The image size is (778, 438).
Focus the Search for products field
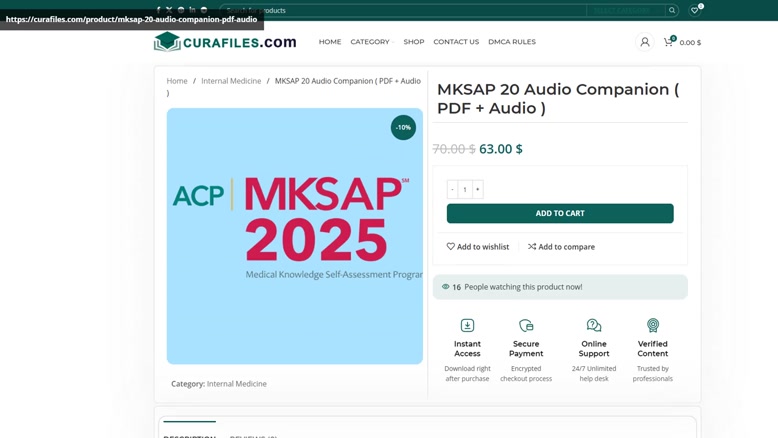(403, 10)
